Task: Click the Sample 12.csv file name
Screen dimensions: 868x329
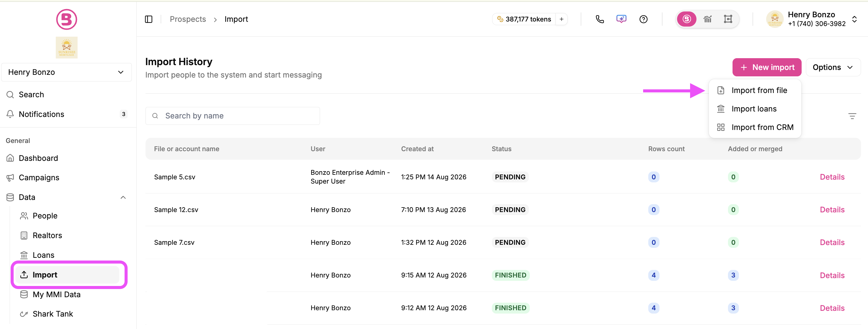Action: pyautogui.click(x=176, y=210)
